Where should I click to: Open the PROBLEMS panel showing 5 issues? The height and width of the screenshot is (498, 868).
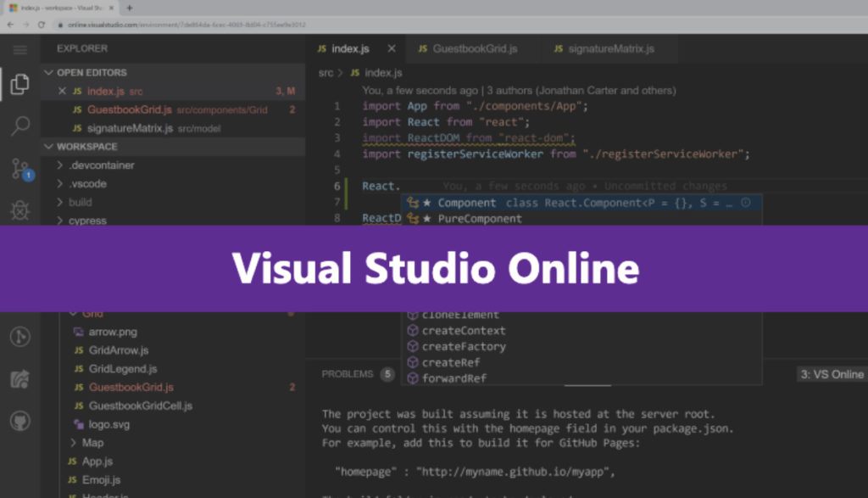coord(350,373)
